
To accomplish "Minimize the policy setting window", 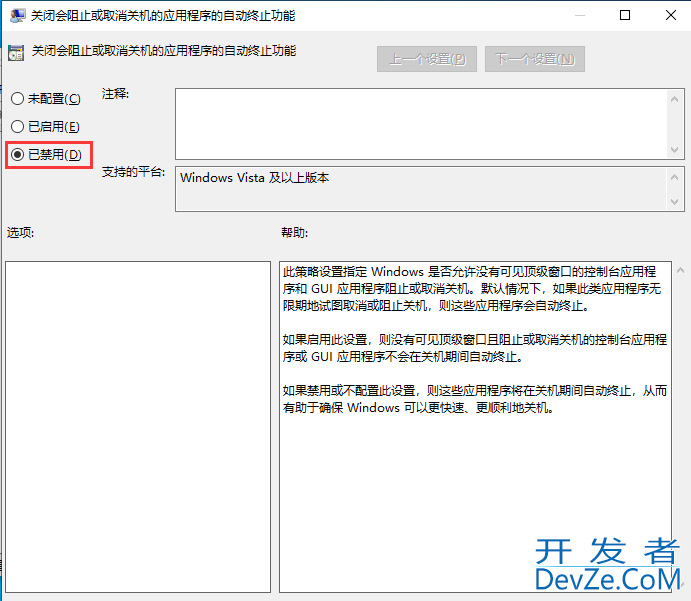I will (x=580, y=15).
